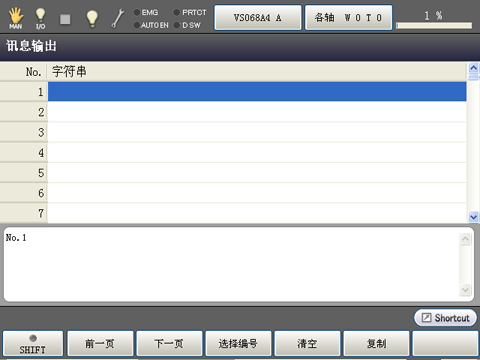The height and width of the screenshot is (360, 480).
Task: Clear messages with 清空 button
Action: click(307, 344)
